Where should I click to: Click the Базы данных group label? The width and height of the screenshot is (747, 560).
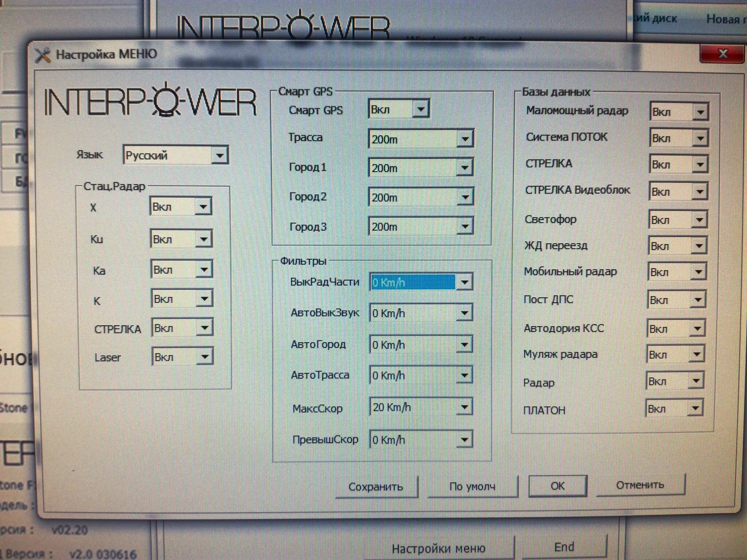[x=556, y=92]
